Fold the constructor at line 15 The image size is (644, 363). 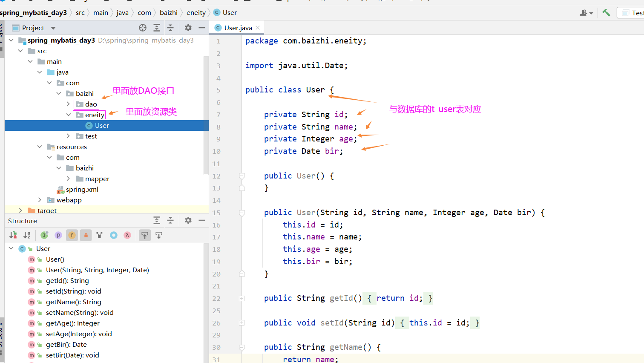point(241,213)
